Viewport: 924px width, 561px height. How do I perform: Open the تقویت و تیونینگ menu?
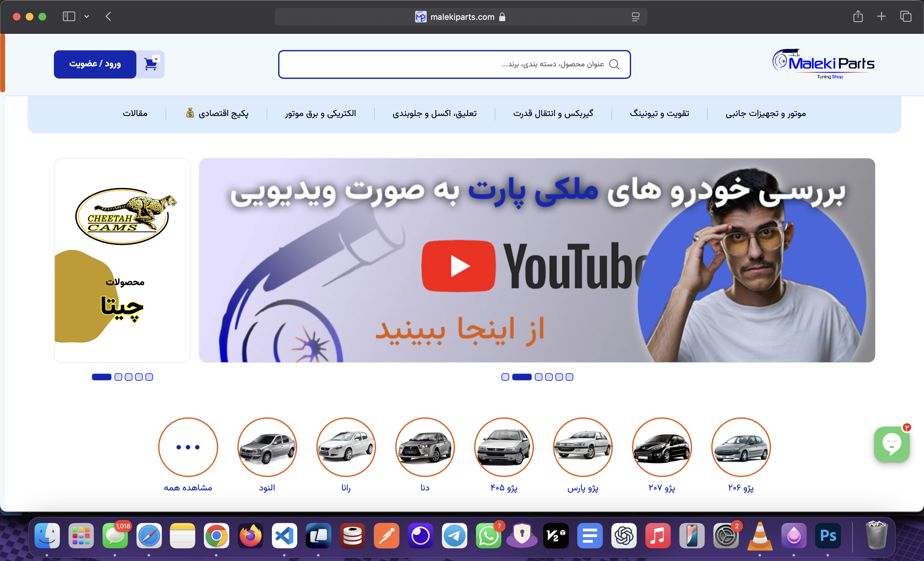[x=659, y=113]
